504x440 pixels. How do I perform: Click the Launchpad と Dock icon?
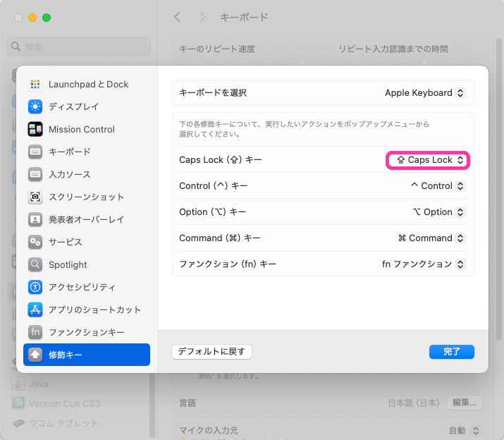(x=35, y=85)
